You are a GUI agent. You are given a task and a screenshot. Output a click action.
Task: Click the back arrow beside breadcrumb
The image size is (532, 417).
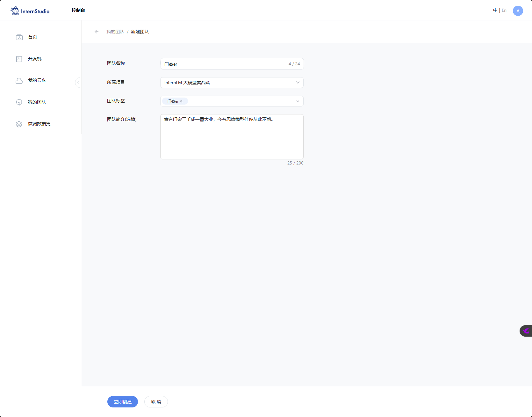[97, 32]
